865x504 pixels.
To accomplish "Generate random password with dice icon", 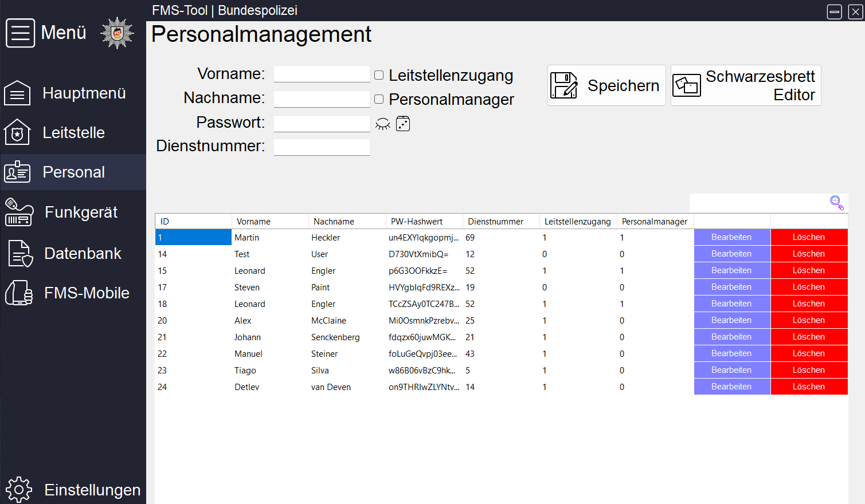I will pos(403,124).
